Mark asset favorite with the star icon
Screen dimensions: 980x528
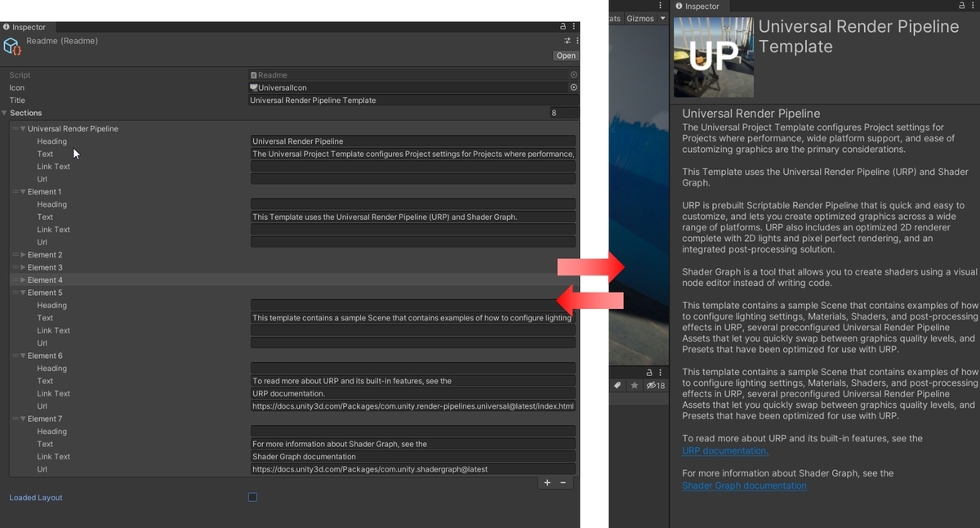[633, 385]
